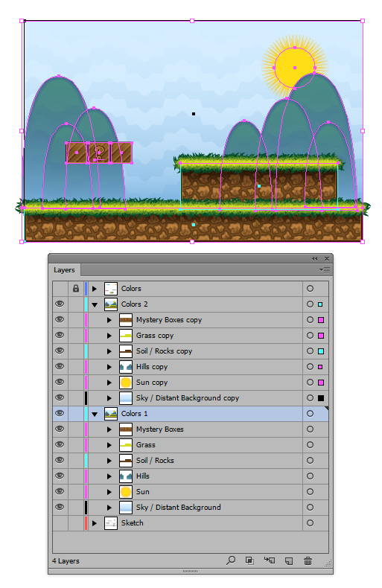Click Create New Layer icon
This screenshot has height=588, width=382.
[289, 561]
